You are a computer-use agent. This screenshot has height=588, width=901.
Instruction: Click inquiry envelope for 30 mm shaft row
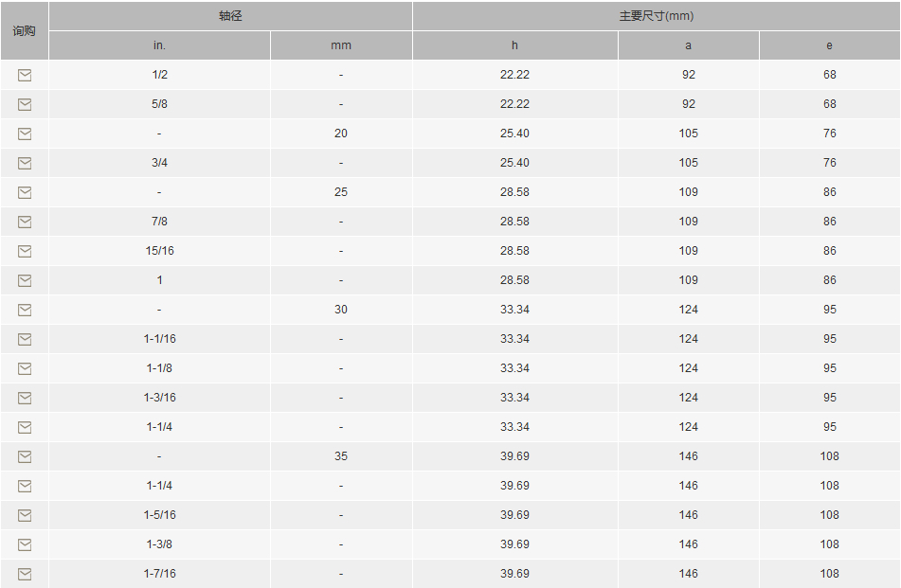[x=25, y=310]
